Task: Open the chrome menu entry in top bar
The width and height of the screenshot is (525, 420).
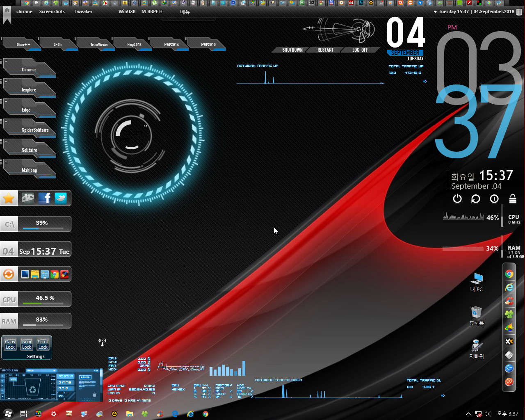Action: (24, 11)
